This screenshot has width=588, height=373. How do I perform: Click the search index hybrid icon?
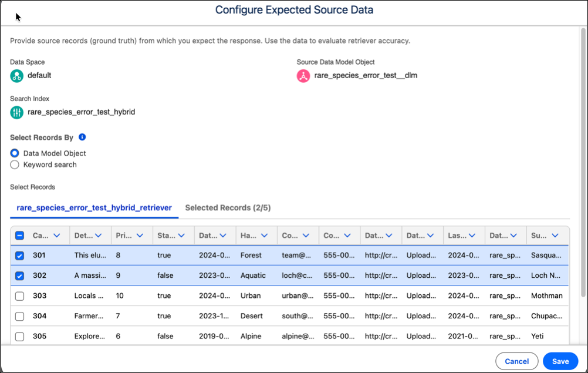click(x=16, y=112)
